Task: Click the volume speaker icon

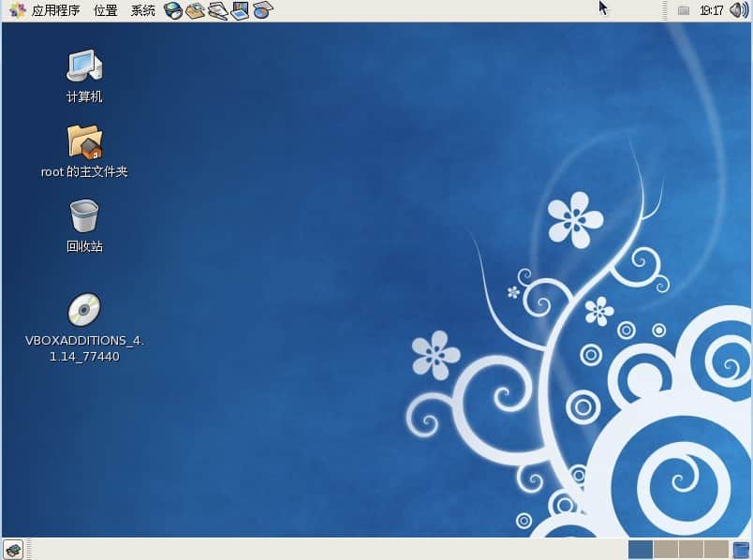Action: 739,10
